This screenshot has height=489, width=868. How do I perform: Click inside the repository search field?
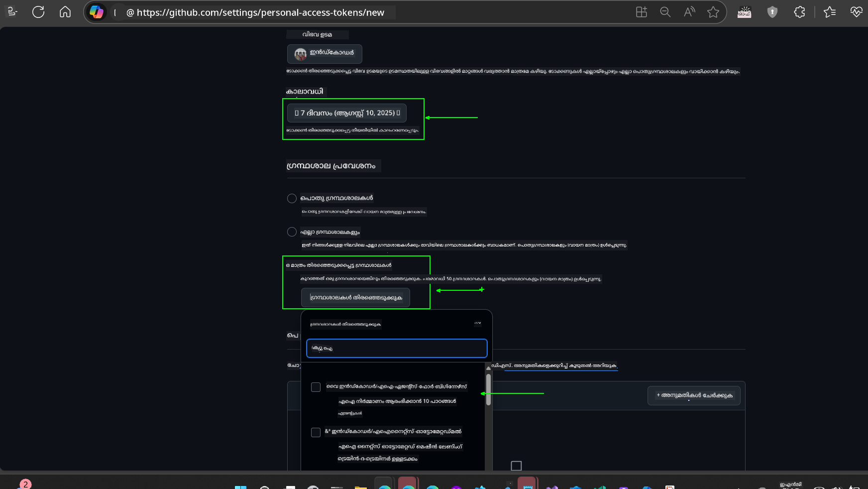[x=396, y=349]
